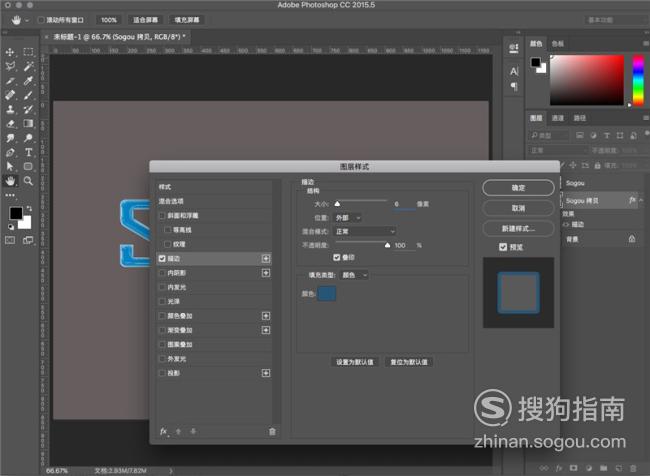Screen dimensions: 650x476
Task: Enable the 纹理 texture checkbox
Action: coord(167,244)
